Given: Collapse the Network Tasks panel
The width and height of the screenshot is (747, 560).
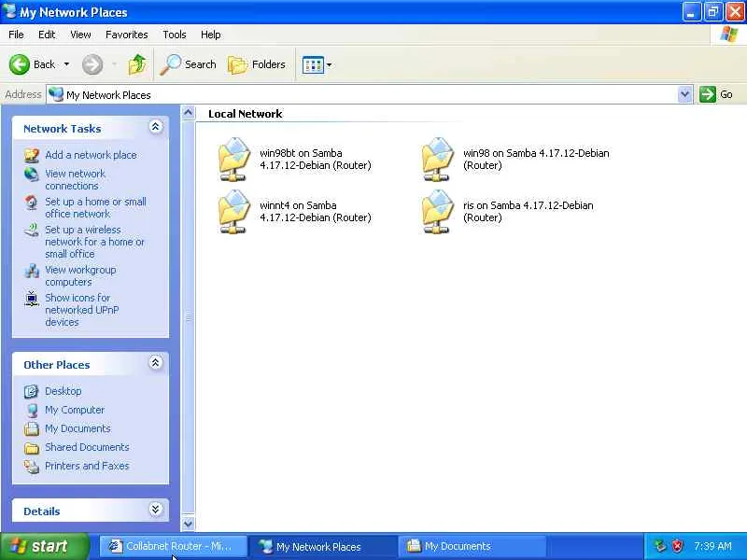Looking at the screenshot, I should click(155, 127).
